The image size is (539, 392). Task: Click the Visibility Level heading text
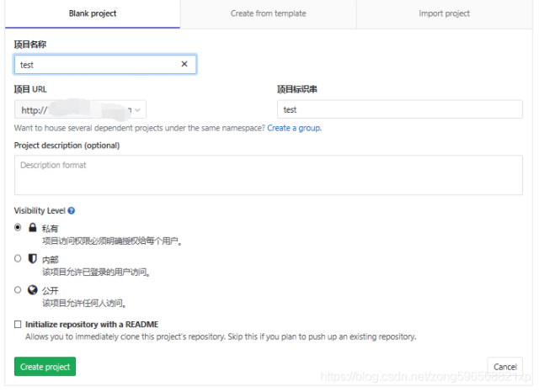coord(40,211)
